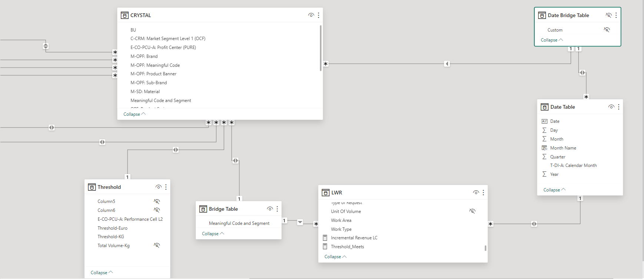This screenshot has width=644, height=279.
Task: Select the measure icon beside Incremental Revenue LC
Action: click(x=325, y=238)
